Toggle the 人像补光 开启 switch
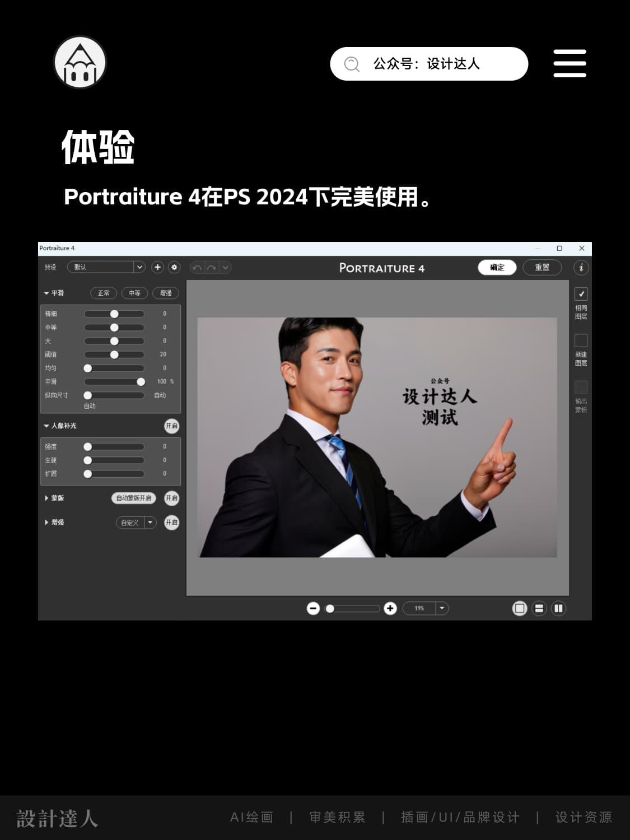 coord(171,426)
